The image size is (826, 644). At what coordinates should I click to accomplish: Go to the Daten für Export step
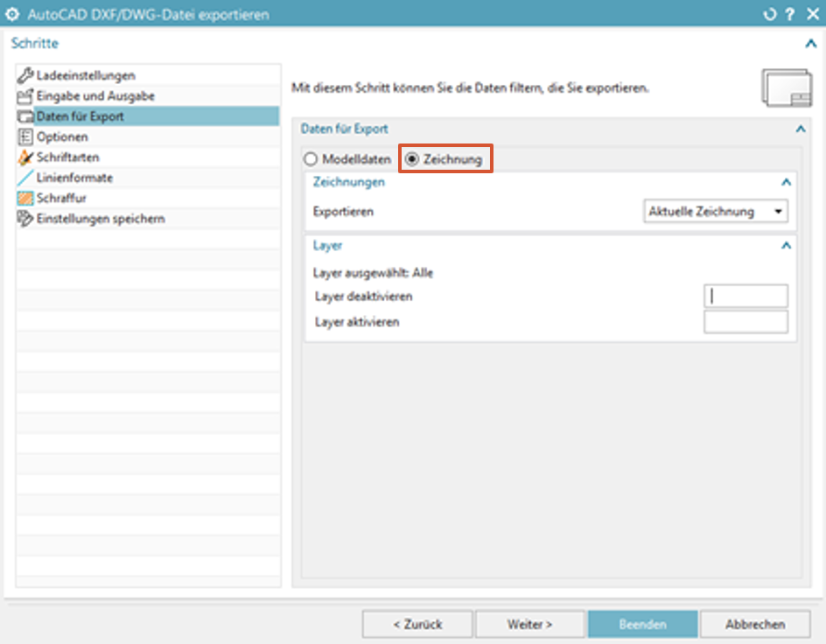[x=80, y=116]
